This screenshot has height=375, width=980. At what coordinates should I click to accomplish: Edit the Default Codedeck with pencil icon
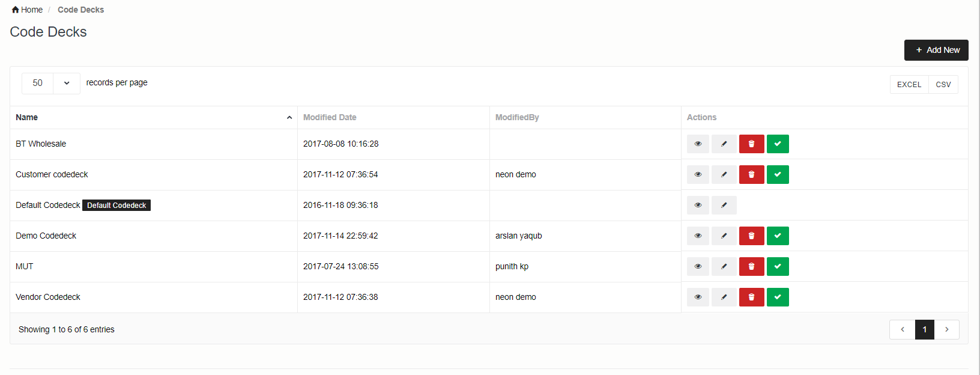724,206
